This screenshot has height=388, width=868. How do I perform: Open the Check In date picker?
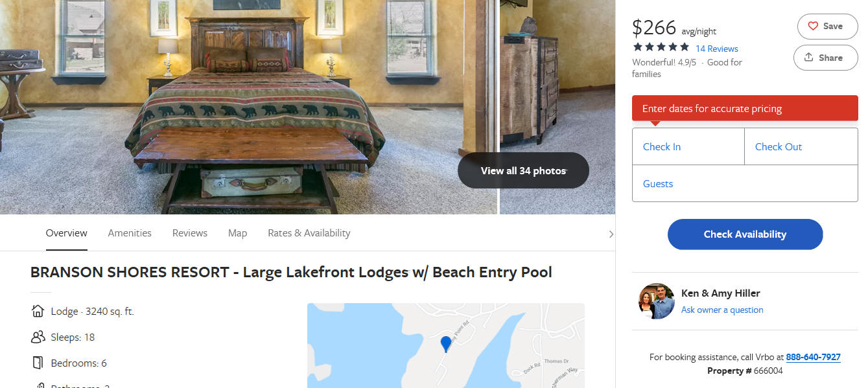688,146
